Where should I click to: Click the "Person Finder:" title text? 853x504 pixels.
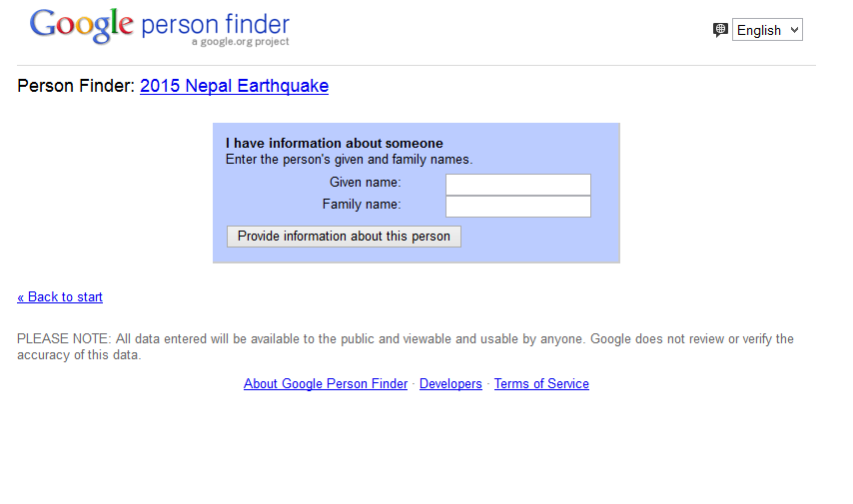76,86
